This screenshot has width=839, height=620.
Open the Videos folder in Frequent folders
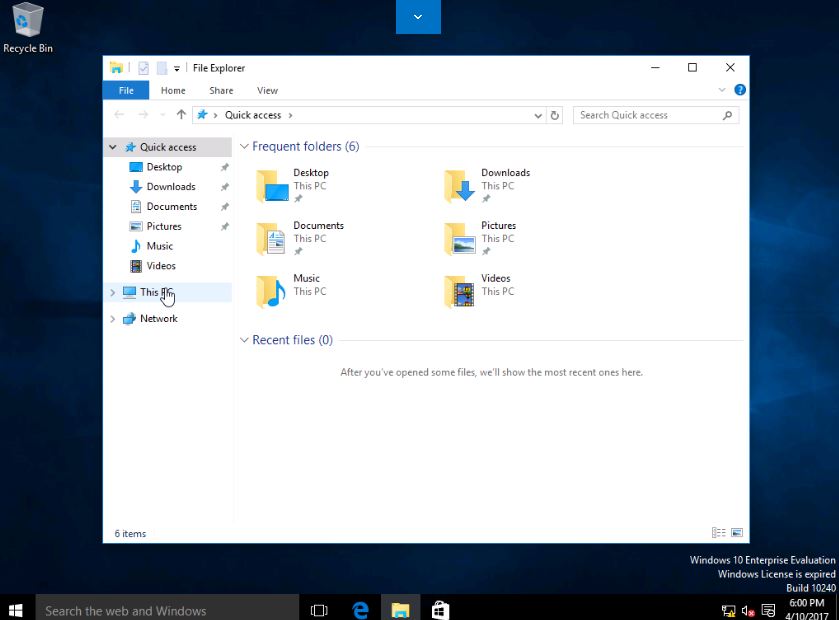[x=460, y=291]
